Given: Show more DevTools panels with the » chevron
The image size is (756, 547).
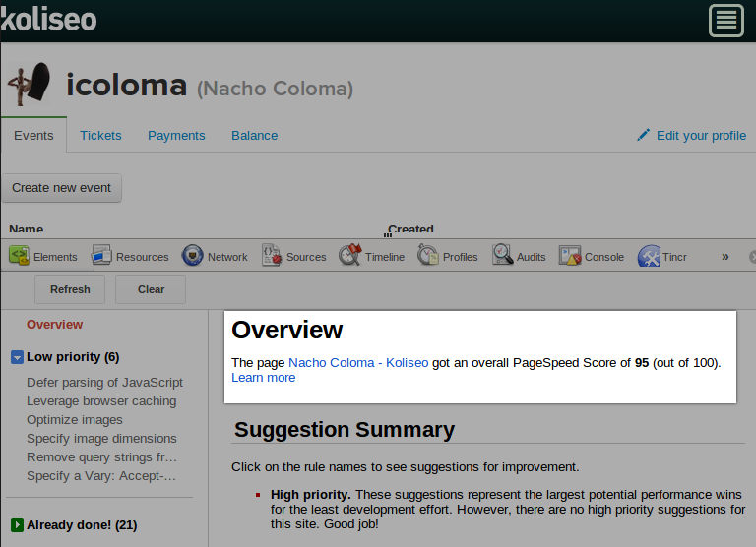Looking at the screenshot, I should [725, 257].
